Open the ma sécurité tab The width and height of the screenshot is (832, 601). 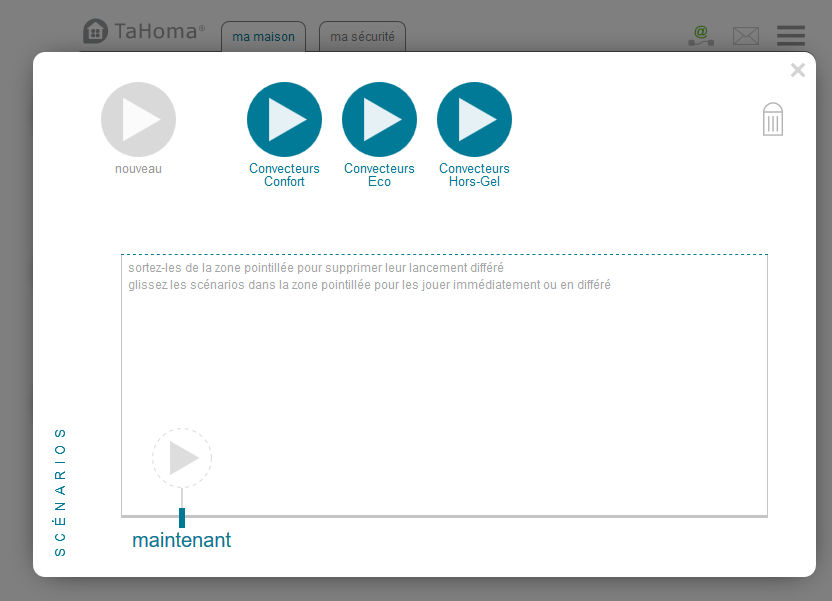pyautogui.click(x=362, y=37)
